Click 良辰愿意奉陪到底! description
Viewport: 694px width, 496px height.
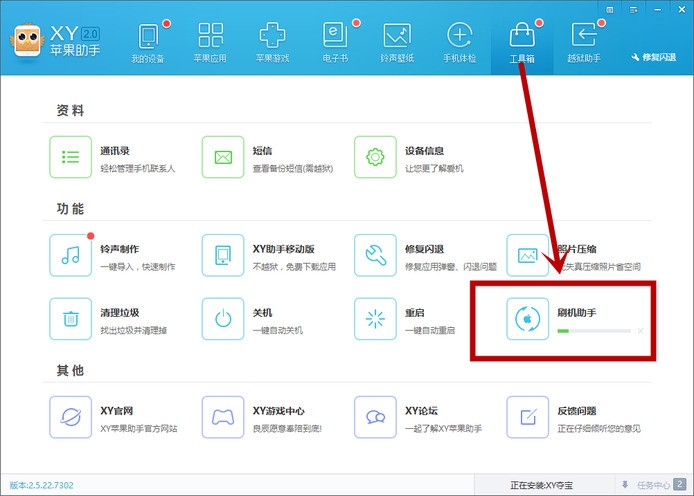(287, 429)
